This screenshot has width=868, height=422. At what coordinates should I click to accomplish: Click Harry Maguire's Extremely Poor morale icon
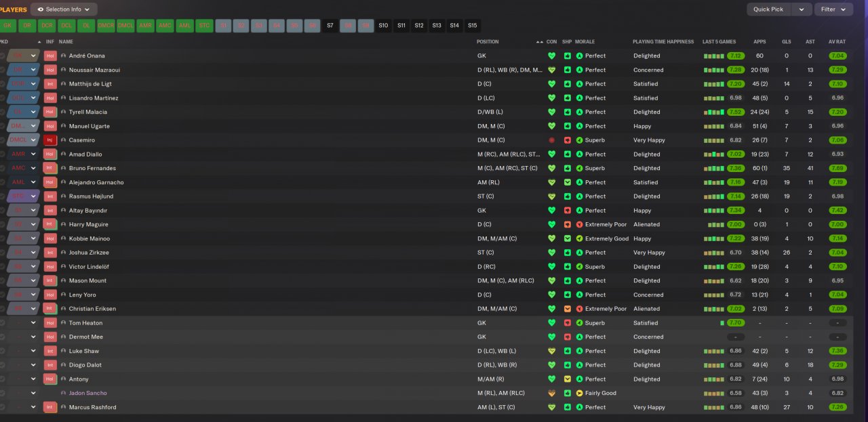click(579, 224)
